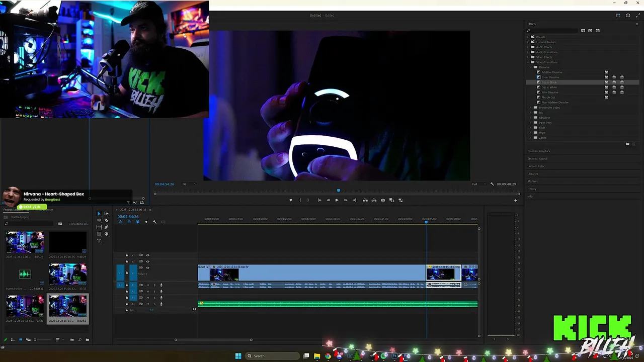Expand the Video Effects folder

pos(527,57)
